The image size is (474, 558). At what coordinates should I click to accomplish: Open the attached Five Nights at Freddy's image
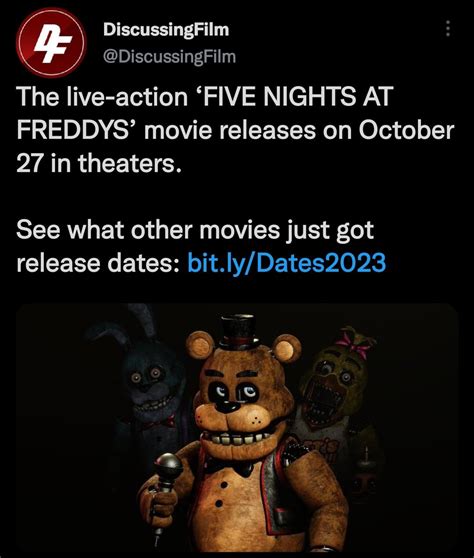tap(237, 428)
